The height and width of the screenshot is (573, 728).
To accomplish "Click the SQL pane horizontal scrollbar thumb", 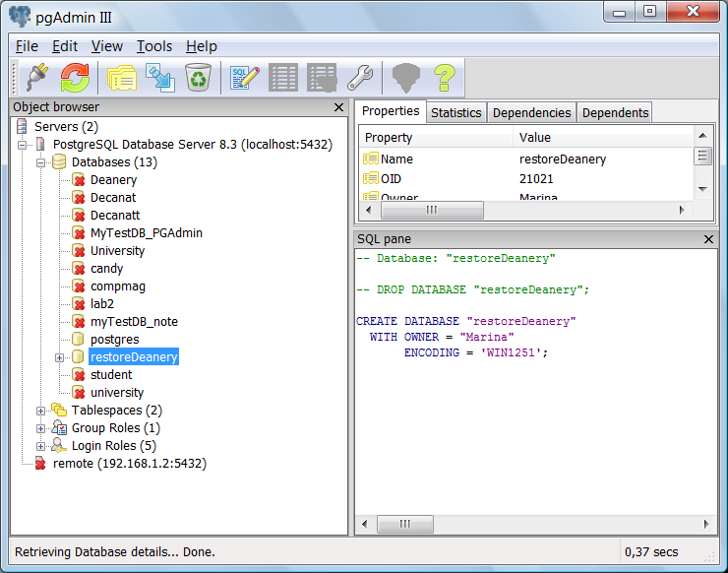I will tap(405, 524).
